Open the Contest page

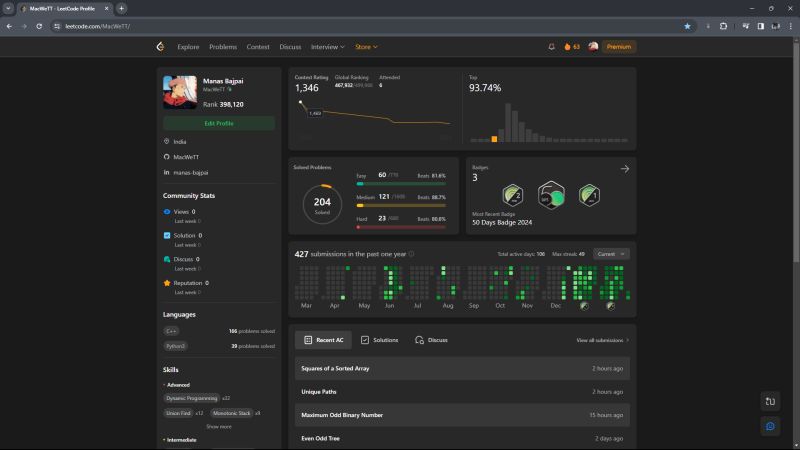[258, 47]
